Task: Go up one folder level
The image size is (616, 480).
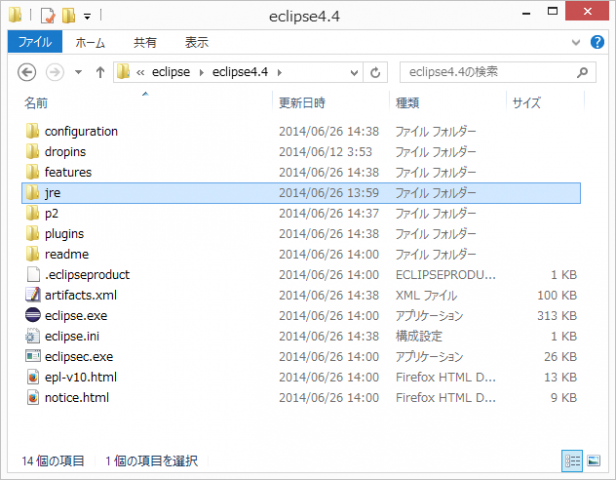Action: (x=100, y=72)
